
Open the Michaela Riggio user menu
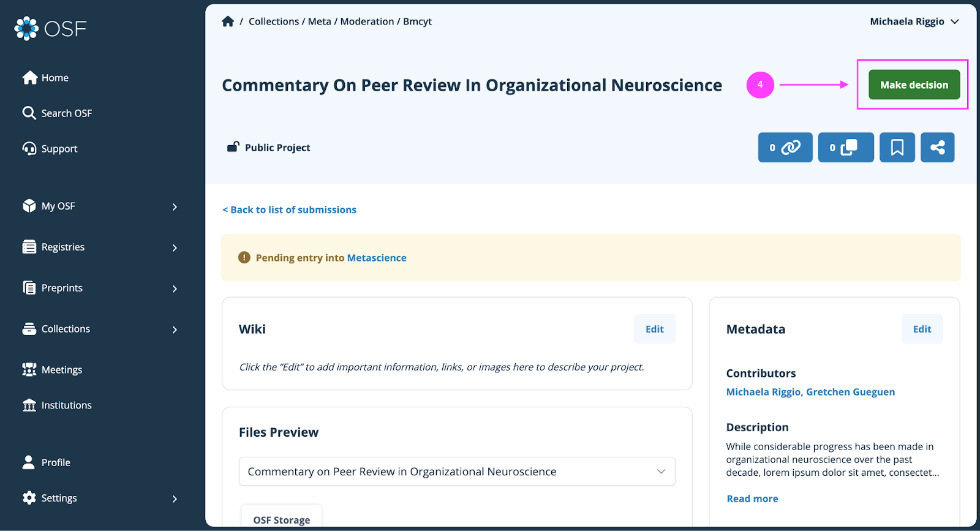pyautogui.click(x=914, y=21)
